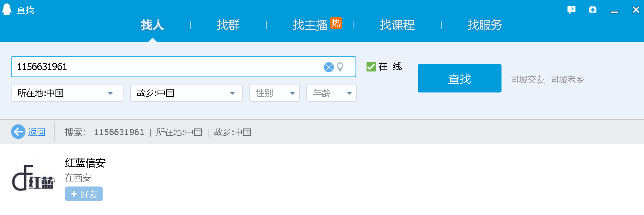
Task: Add 红蓝信安 with the 好友 button
Action: click(x=84, y=194)
